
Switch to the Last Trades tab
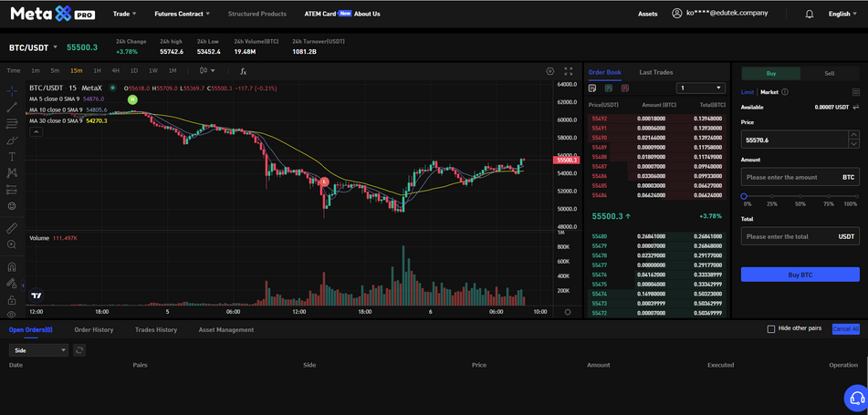click(x=655, y=72)
